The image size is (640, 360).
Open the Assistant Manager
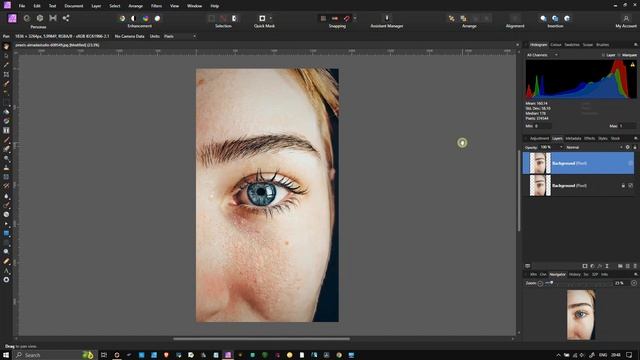tap(387, 18)
